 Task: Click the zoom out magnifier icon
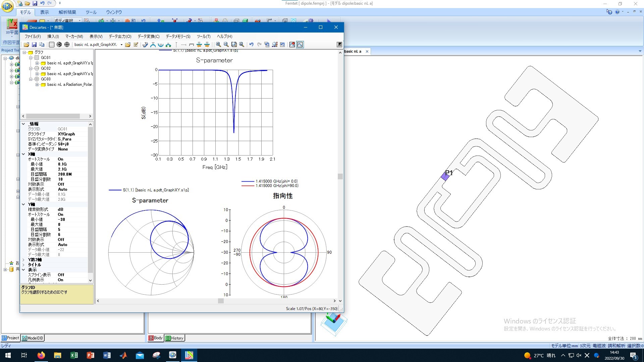[226, 45]
